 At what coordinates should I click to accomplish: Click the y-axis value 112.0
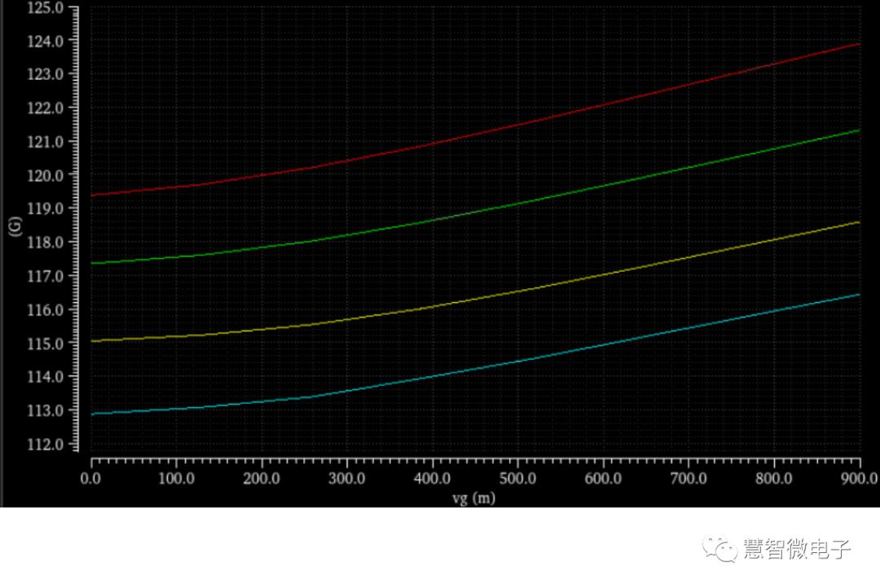coord(46,444)
